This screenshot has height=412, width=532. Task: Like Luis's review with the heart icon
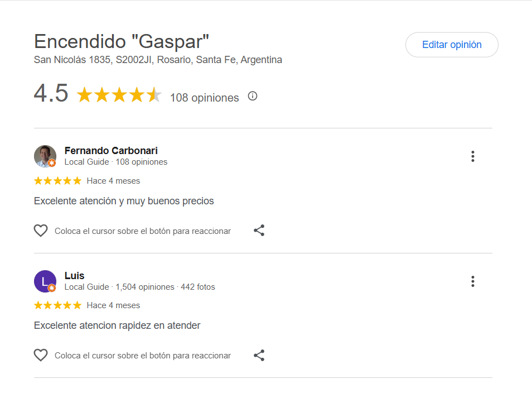(x=41, y=355)
